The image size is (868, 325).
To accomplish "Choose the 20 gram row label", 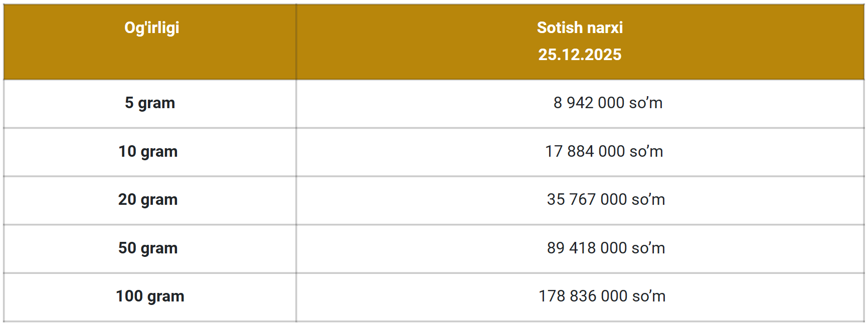I will (148, 200).
